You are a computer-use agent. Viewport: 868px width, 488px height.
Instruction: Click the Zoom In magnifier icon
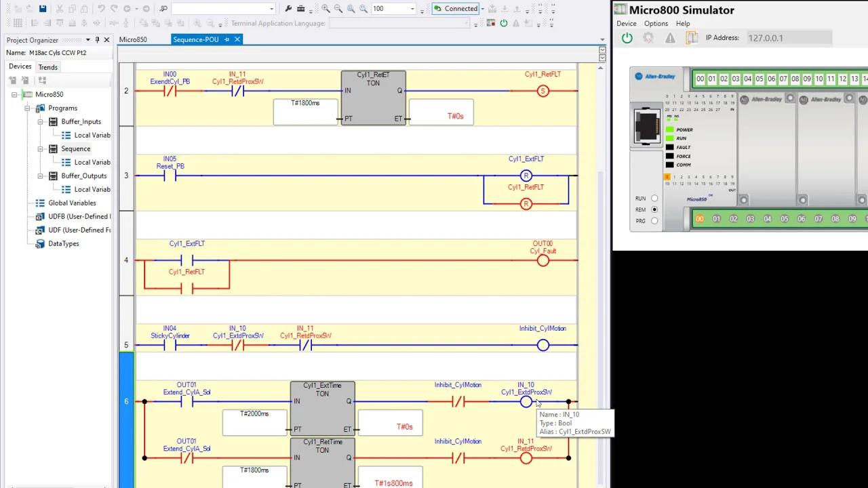tap(326, 9)
